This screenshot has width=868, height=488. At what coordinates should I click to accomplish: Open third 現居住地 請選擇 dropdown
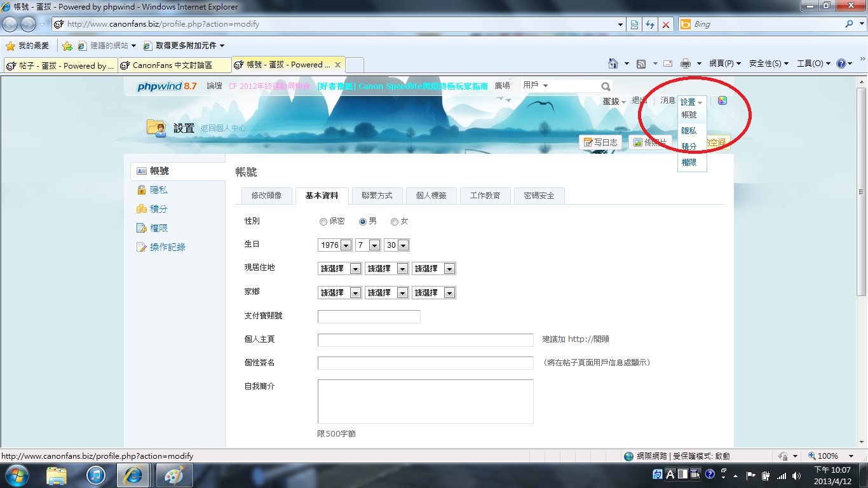(433, 269)
